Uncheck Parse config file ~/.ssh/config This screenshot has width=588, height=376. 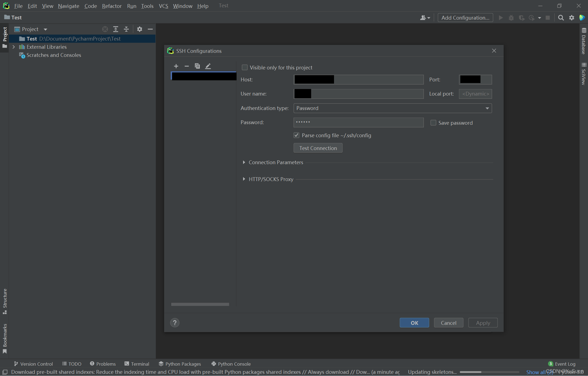coord(296,135)
